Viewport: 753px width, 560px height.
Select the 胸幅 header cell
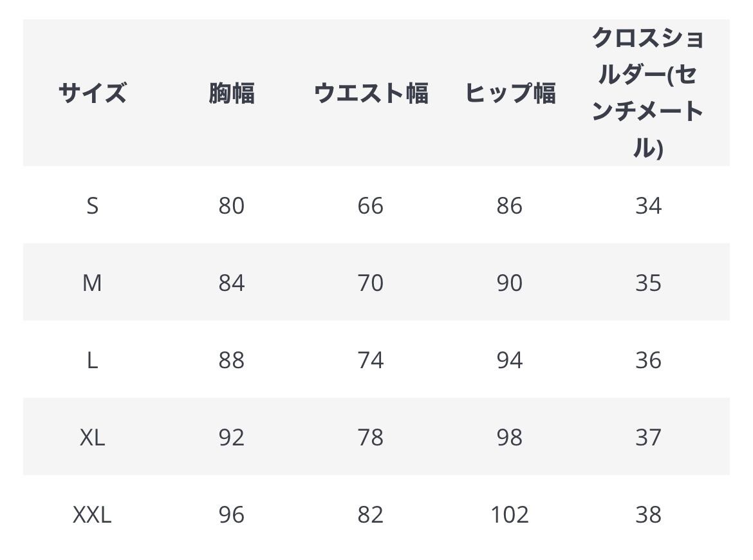tap(232, 93)
